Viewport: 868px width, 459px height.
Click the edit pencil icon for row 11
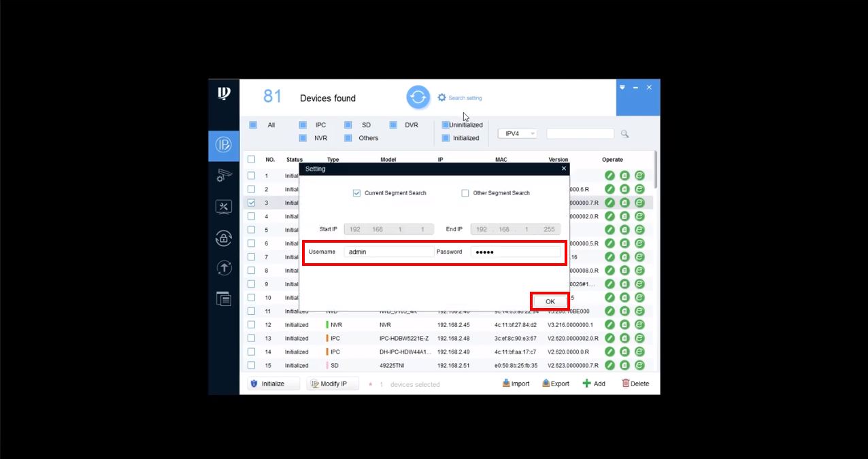click(x=610, y=311)
